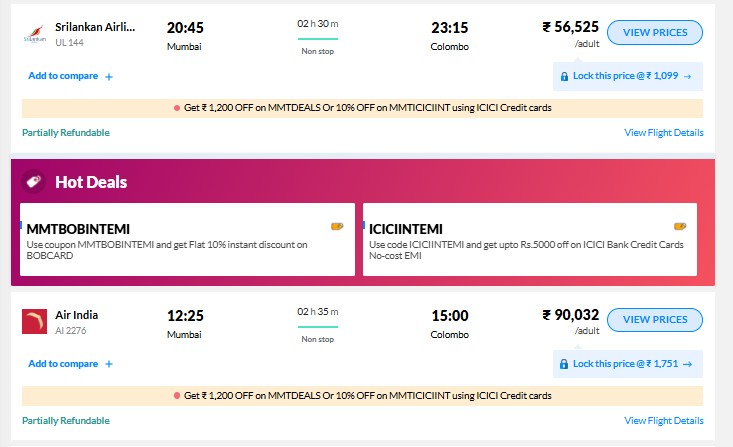Lock the Air India fare at ₹ 1,751
Viewport: 733px width, 447px height.
(627, 364)
